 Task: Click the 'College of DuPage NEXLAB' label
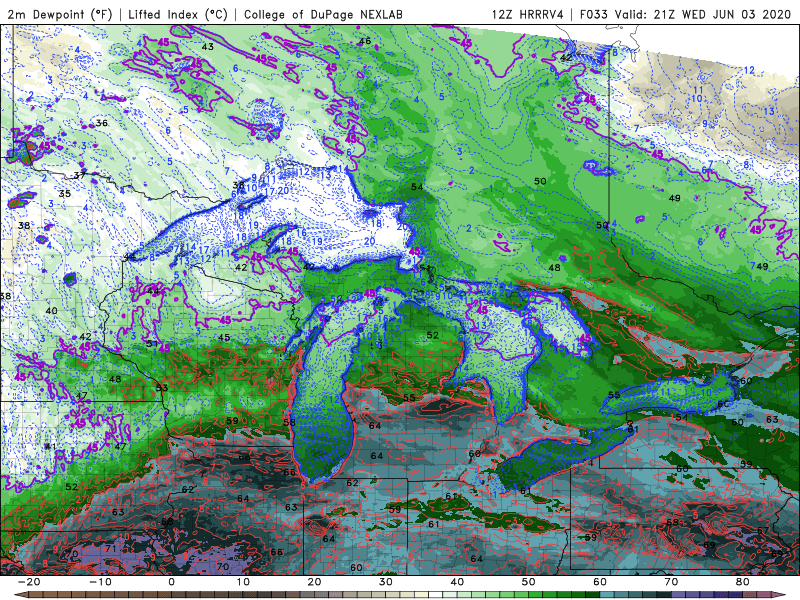click(x=323, y=15)
